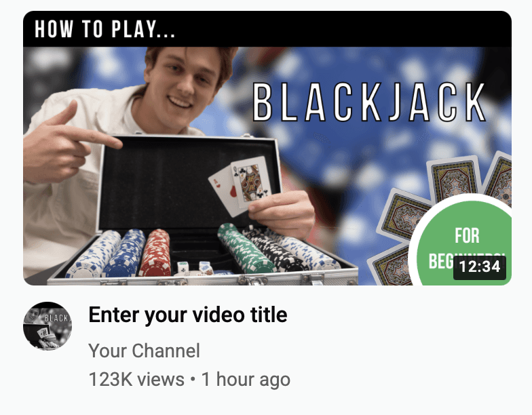
Task: Click the BLACKJACK title text in thumbnail
Action: point(369,102)
